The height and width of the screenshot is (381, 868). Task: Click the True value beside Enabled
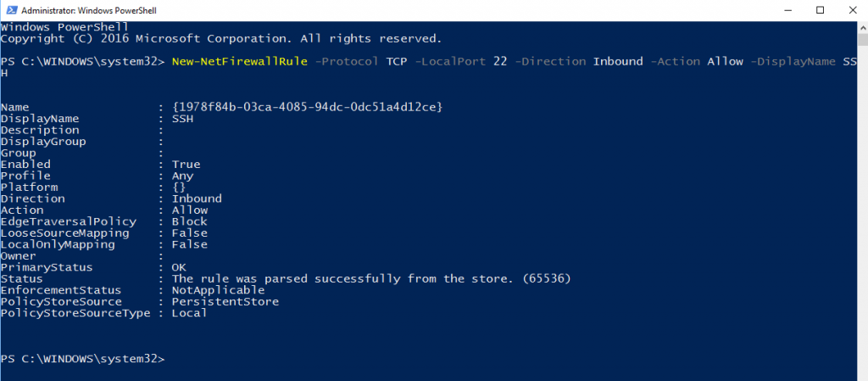[x=186, y=165]
